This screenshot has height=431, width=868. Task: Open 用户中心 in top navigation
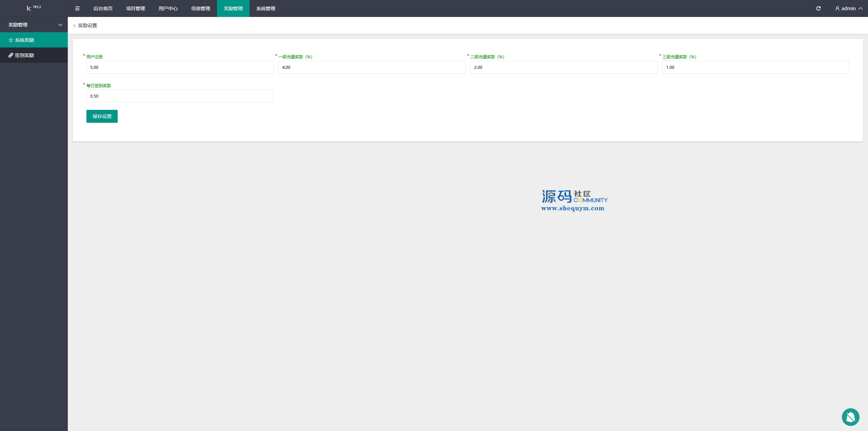tap(168, 8)
